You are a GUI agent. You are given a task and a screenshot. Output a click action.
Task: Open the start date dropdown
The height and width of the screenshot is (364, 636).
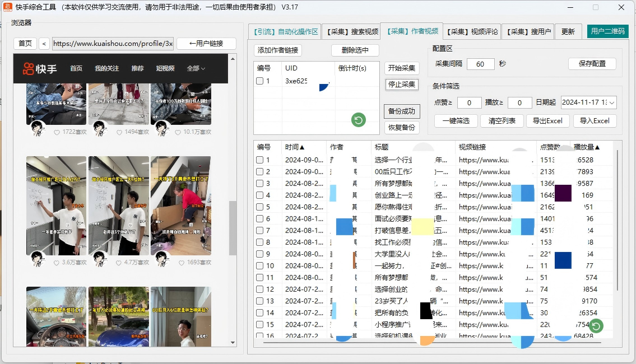[612, 102]
